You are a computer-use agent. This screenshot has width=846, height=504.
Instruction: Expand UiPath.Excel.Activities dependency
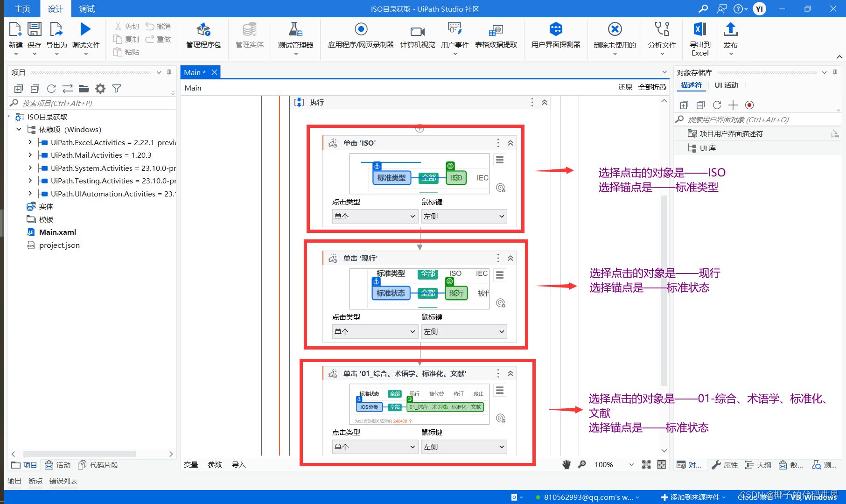(x=30, y=142)
